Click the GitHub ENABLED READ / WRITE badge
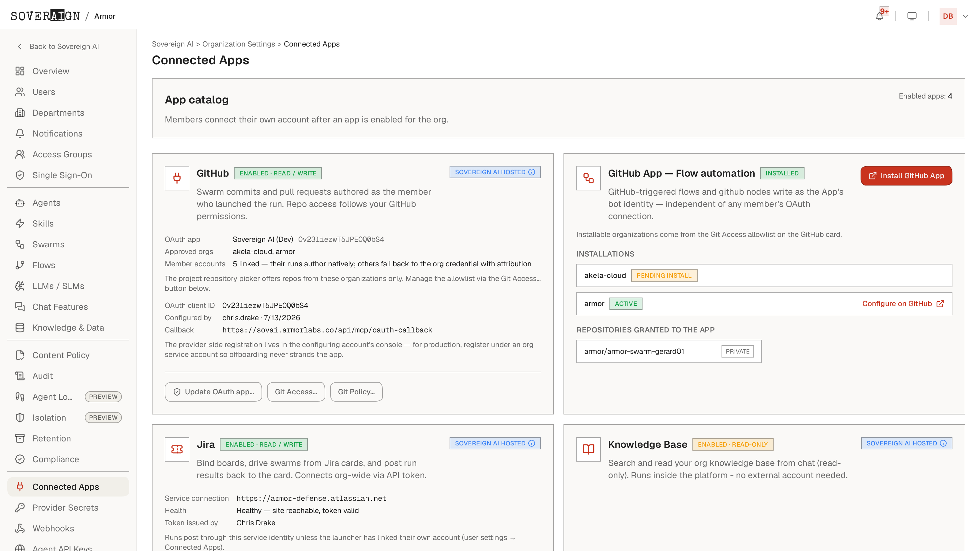 coord(278,173)
